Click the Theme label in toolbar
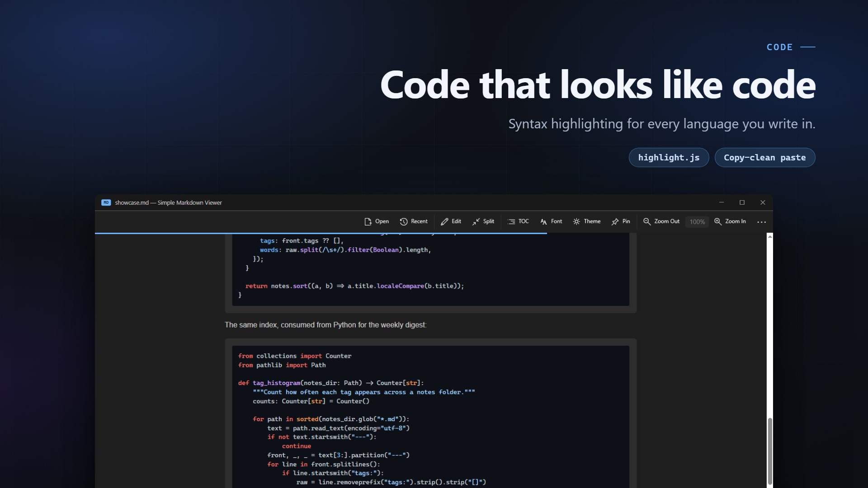 (x=592, y=221)
